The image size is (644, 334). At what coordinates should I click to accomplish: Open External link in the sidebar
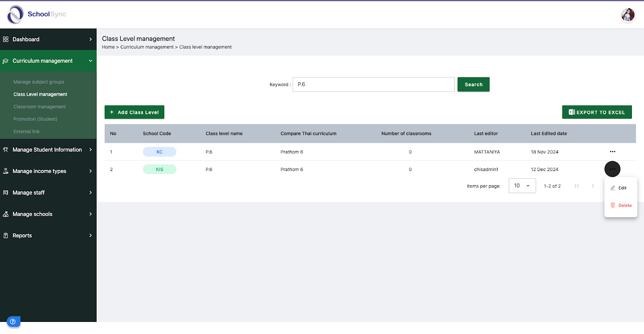click(27, 132)
